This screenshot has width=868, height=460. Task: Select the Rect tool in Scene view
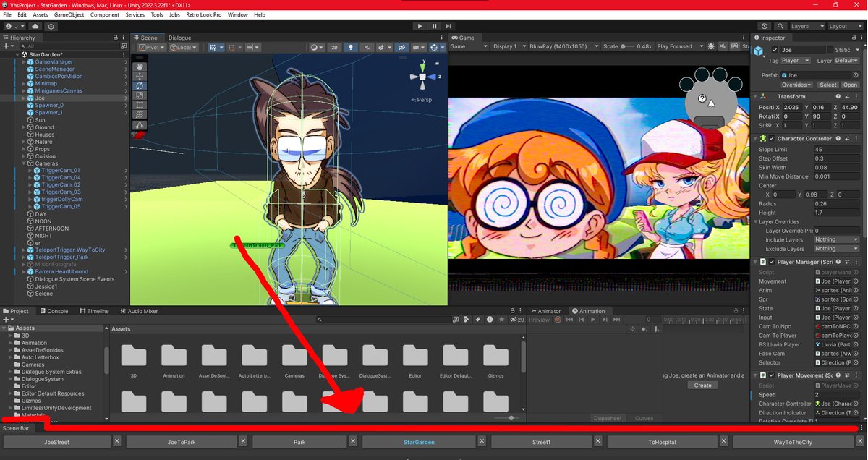click(140, 104)
